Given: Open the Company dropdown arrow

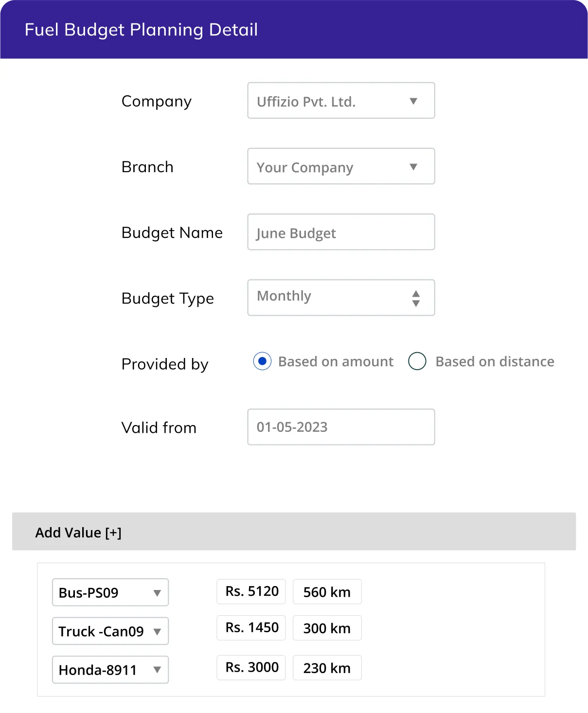Looking at the screenshot, I should [413, 101].
